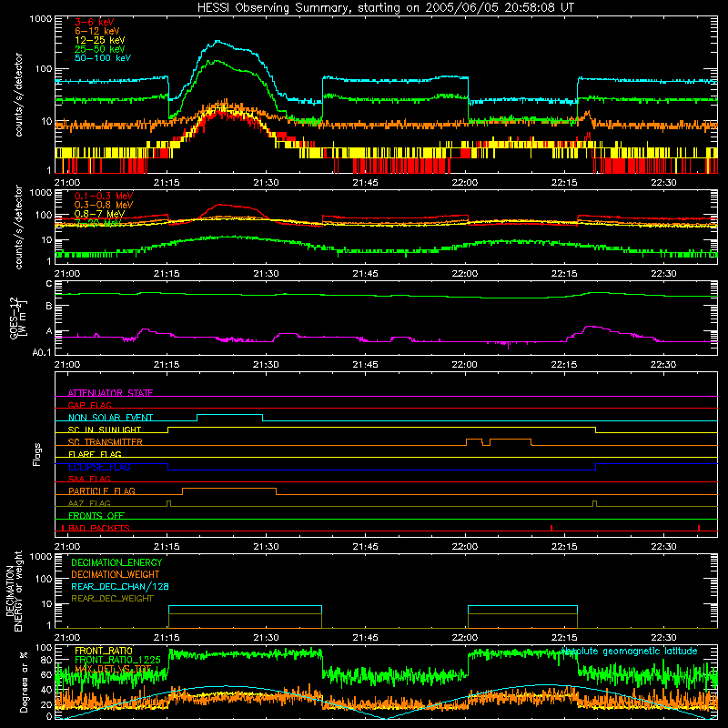Click the PARTICLE_FLAG label
Screen dimensions: 728x728
[102, 491]
